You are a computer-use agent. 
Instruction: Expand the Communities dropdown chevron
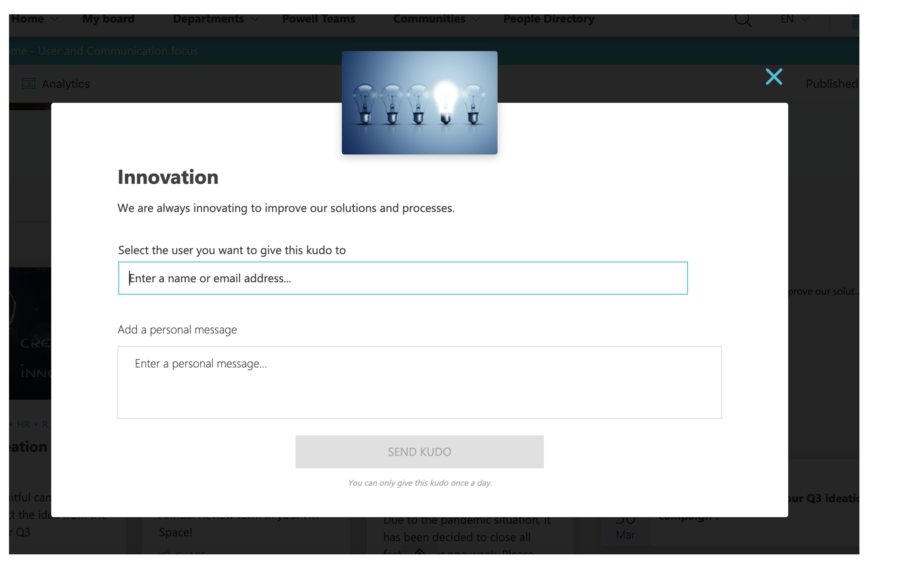pyautogui.click(x=475, y=19)
